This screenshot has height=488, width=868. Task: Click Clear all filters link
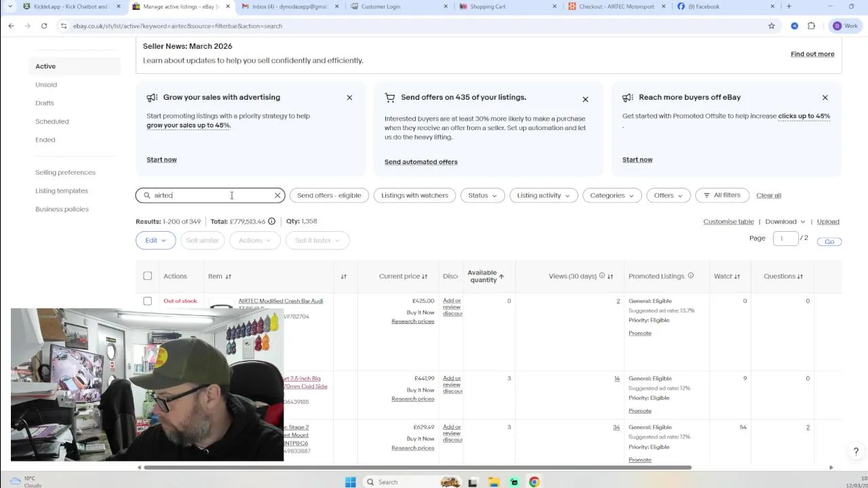768,195
